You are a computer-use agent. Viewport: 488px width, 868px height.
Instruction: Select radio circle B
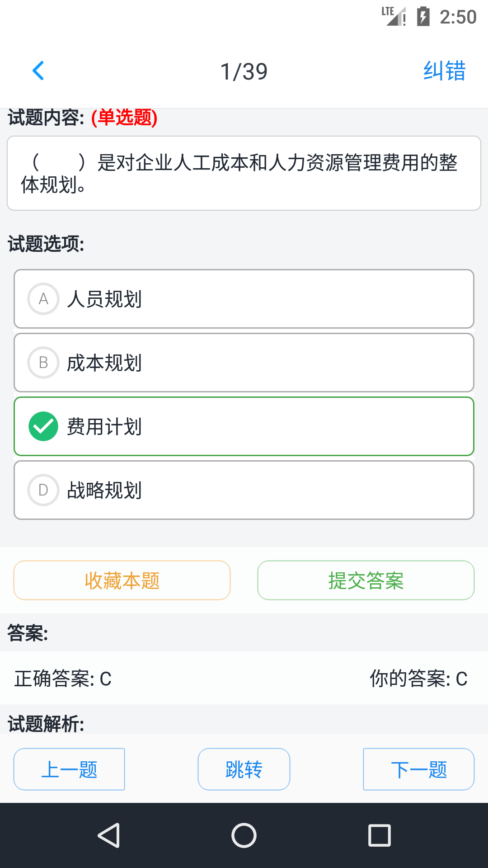coord(43,363)
